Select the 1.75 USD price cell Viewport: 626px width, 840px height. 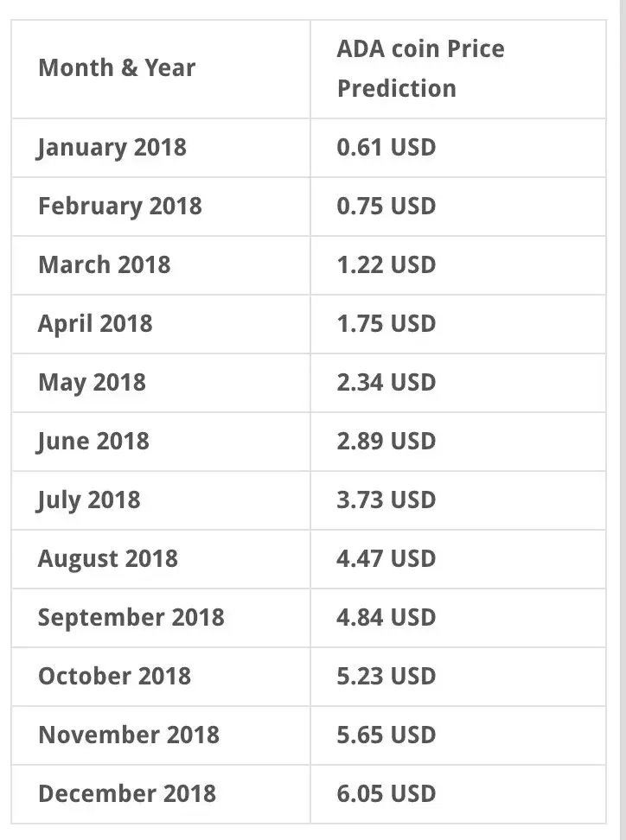(386, 323)
